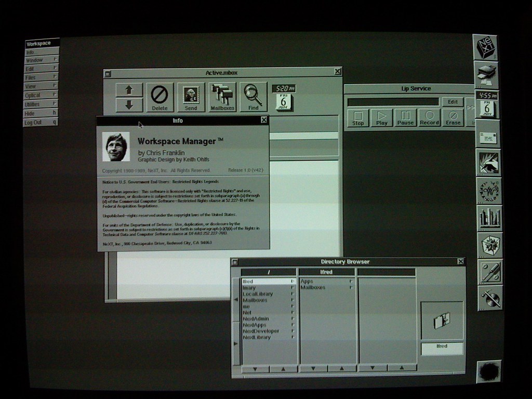Image resolution: width=532 pixels, height=399 pixels.
Task: Click the Delete icon in Active.mbox toolbar
Action: [x=159, y=97]
